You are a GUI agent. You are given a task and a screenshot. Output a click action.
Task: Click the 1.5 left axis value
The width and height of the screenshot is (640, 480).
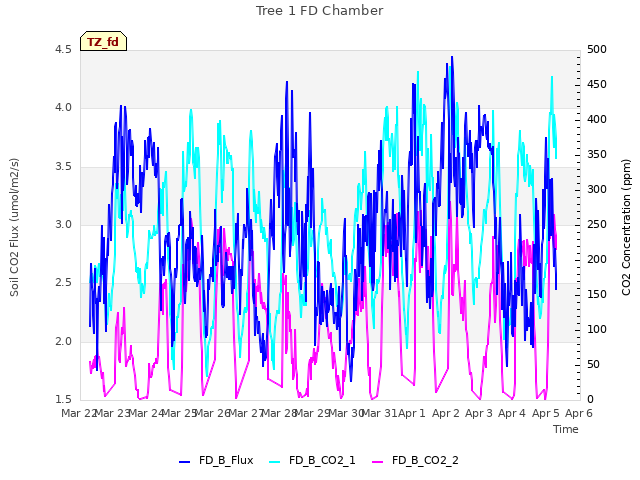(x=63, y=400)
